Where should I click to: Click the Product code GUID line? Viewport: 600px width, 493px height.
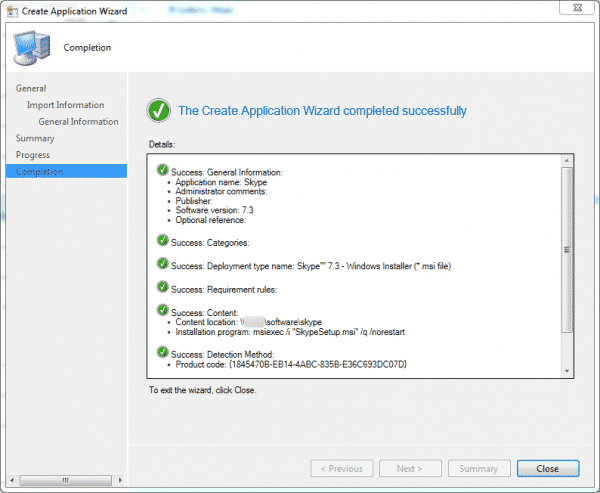(291, 364)
